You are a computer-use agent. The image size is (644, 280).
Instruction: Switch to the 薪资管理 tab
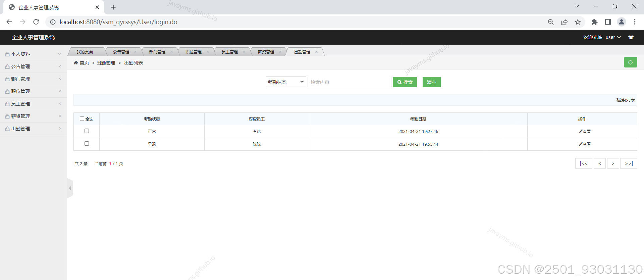(266, 52)
